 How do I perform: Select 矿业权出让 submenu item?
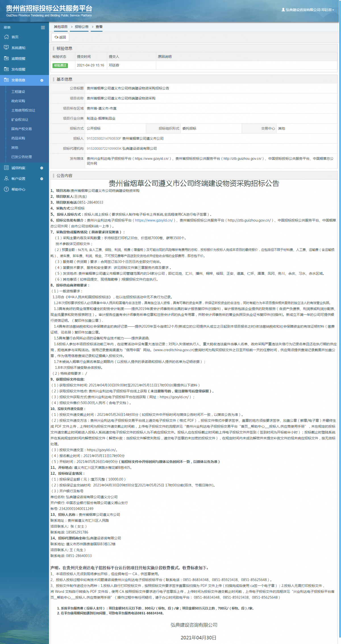(x=20, y=120)
